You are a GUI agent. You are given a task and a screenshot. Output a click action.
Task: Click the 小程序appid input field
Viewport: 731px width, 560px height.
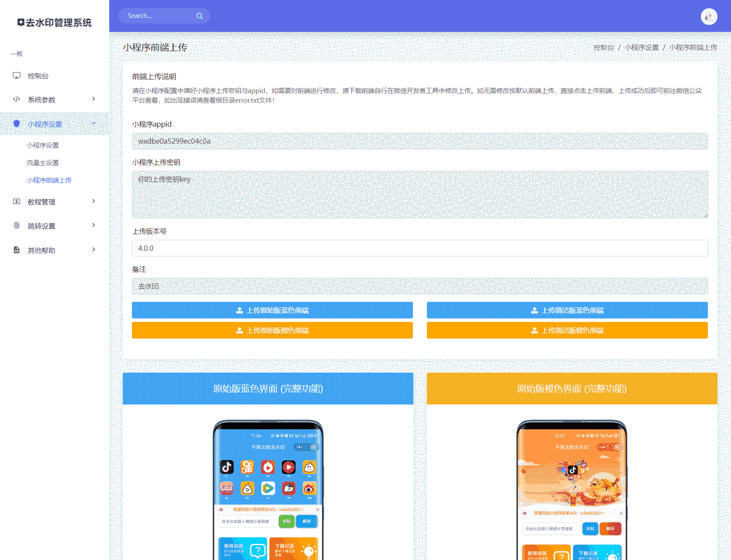pyautogui.click(x=420, y=141)
